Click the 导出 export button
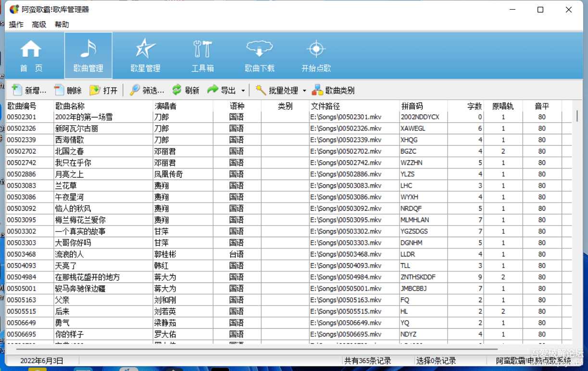The image size is (588, 371). 225,90
